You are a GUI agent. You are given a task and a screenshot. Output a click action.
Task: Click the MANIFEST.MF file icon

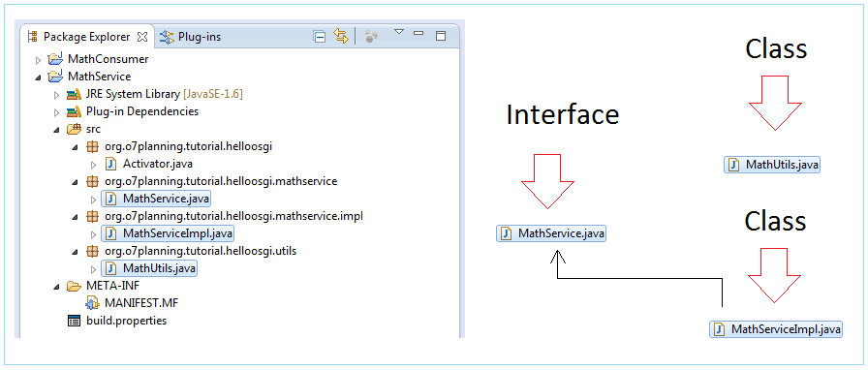(92, 303)
